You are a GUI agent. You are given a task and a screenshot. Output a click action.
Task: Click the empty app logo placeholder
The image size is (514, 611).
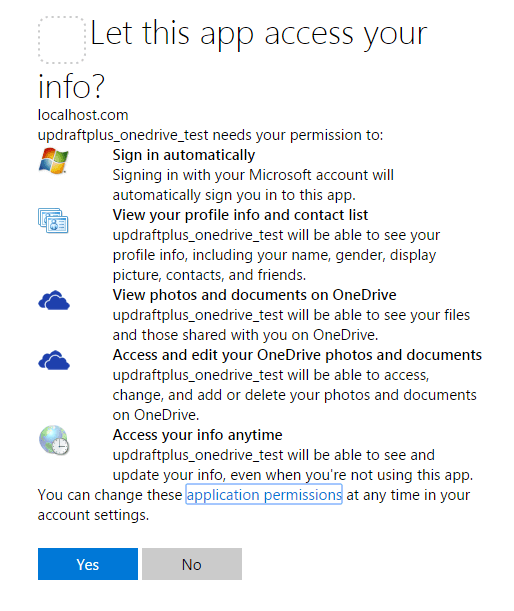[x=62, y=40]
